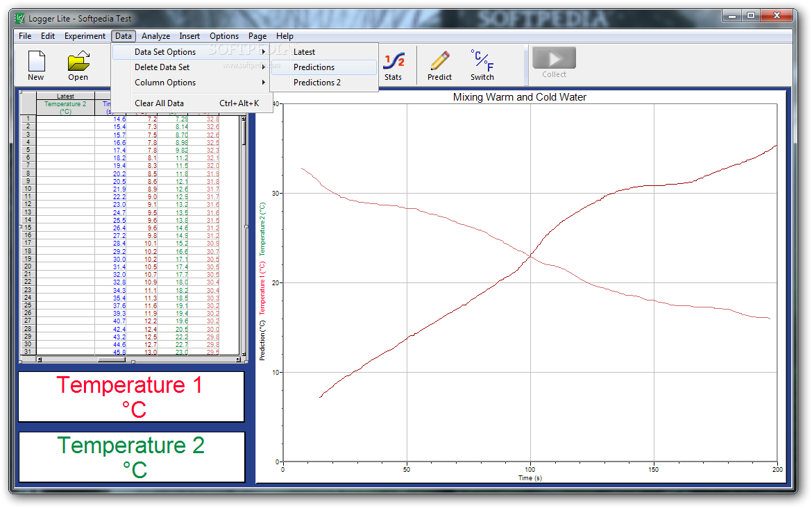The height and width of the screenshot is (508, 812).
Task: Click cell value 14.6 in row 1
Action: click(x=119, y=119)
